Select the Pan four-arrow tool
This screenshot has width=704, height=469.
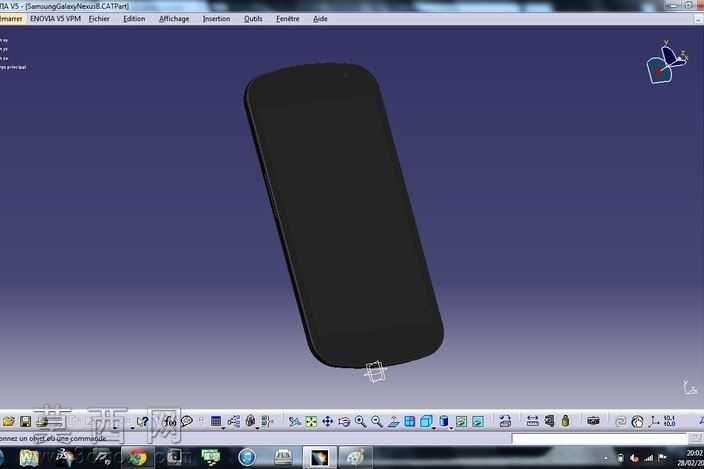327,421
